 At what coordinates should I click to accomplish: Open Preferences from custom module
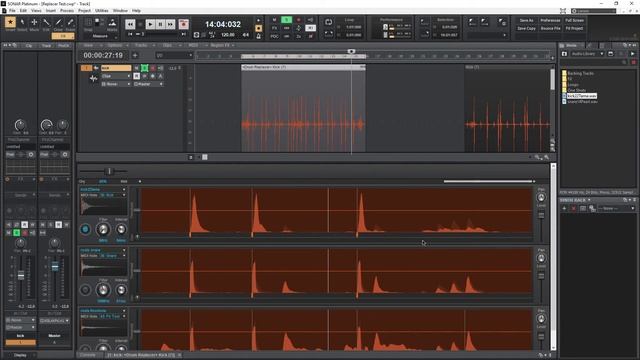click(550, 20)
